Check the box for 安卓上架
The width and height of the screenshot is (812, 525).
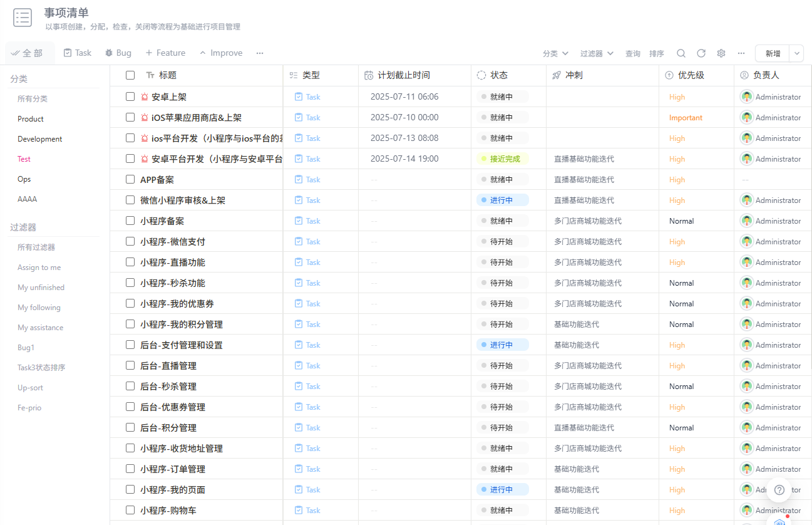click(x=130, y=97)
